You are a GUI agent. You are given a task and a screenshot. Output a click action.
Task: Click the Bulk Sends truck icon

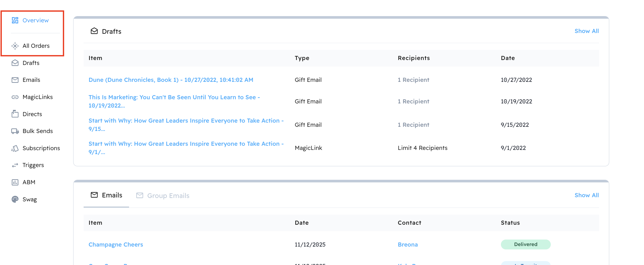point(15,131)
